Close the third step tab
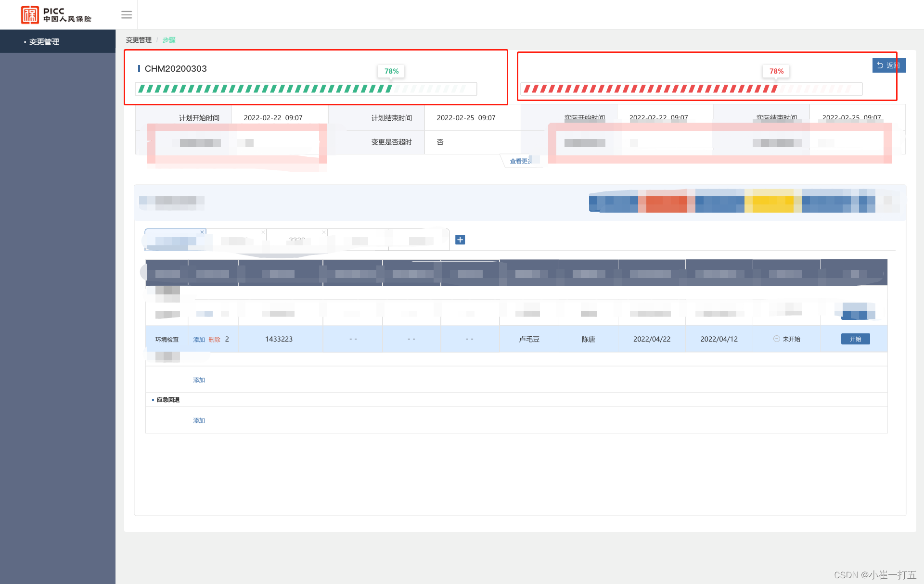924x584 pixels. coord(324,232)
